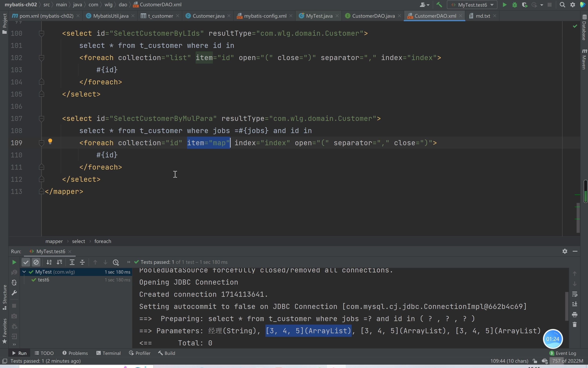588x368 pixels.
Task: Click the memory indicator 757 of 2022M
Action: pos(567,361)
